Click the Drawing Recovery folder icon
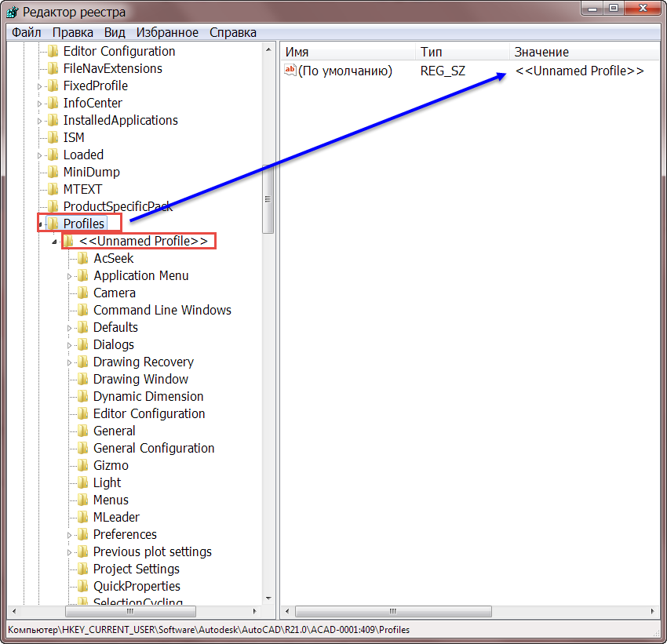Screen dimensions: 667x644 pos(83,362)
